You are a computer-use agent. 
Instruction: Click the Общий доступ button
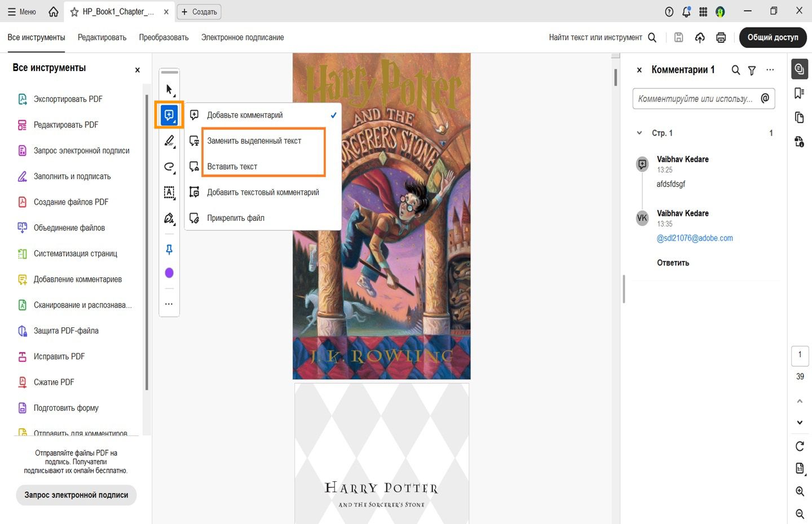click(773, 37)
